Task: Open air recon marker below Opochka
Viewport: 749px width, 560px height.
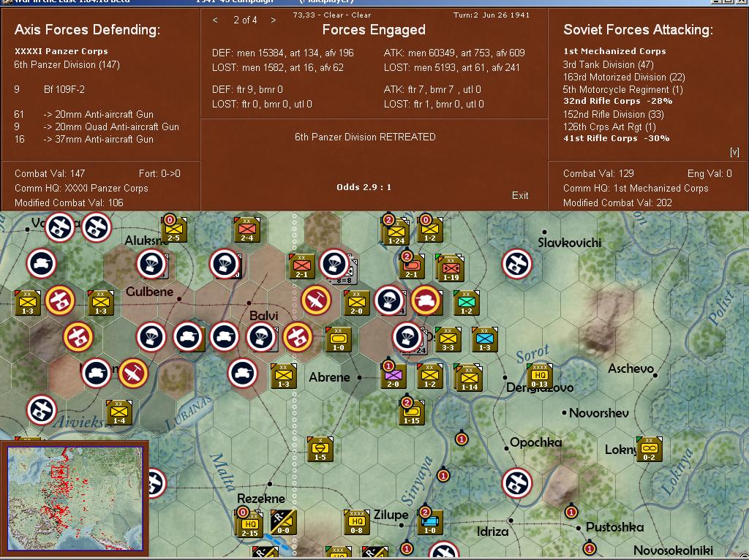Action: point(517,483)
